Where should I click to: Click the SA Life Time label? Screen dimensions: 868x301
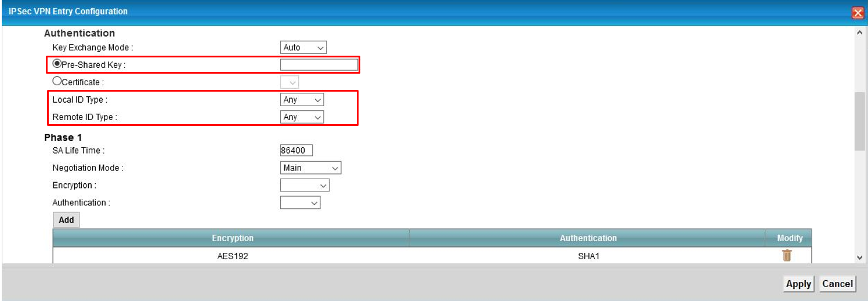point(78,151)
